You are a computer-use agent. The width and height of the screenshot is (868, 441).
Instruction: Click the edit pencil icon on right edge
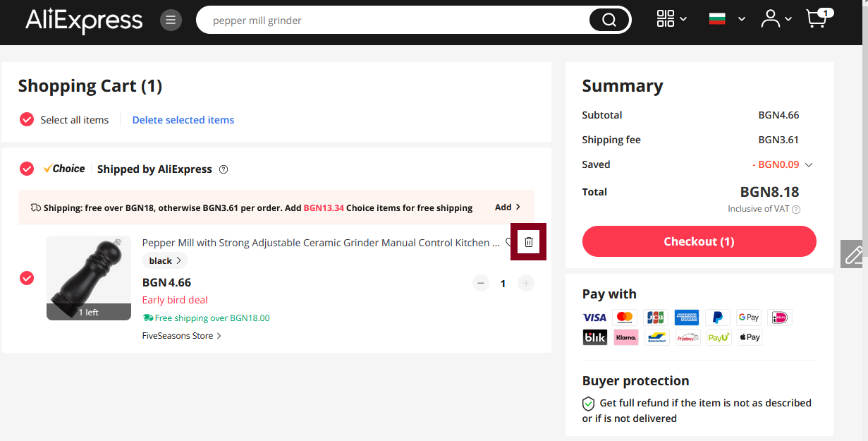click(x=853, y=254)
